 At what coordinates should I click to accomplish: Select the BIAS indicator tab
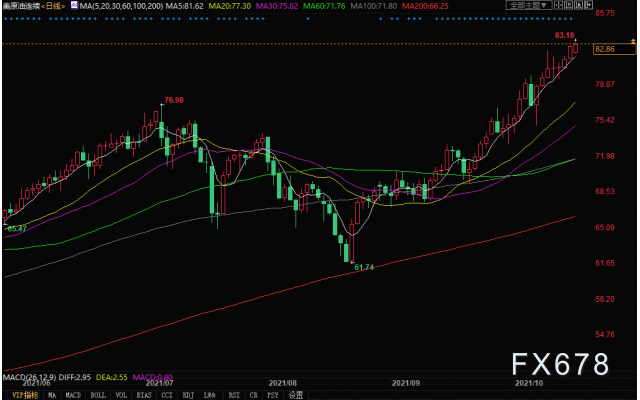pyautogui.click(x=144, y=395)
